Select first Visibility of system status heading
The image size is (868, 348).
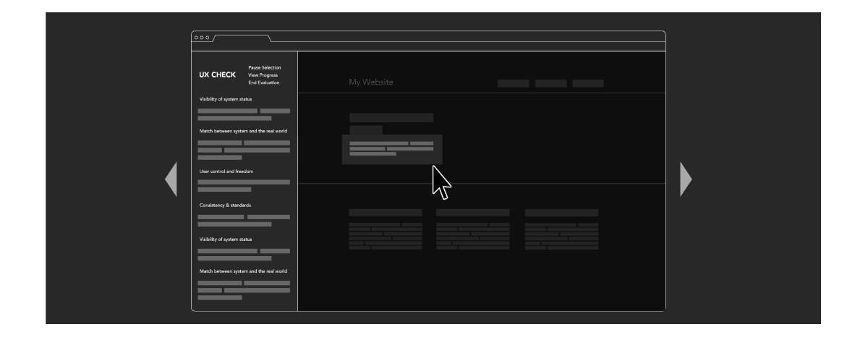[x=226, y=99]
